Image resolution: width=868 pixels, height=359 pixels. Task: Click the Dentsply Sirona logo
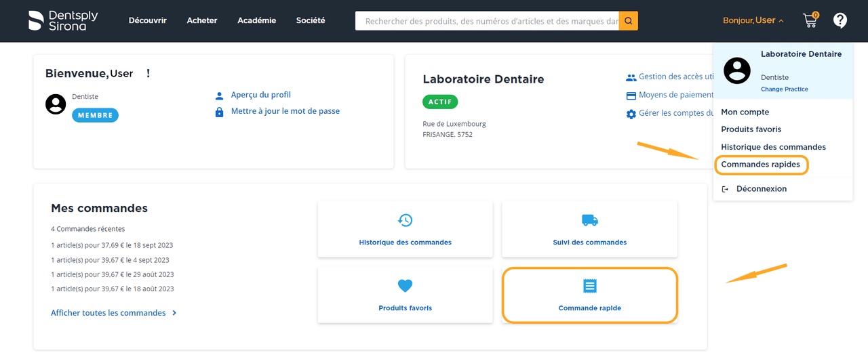(x=63, y=20)
